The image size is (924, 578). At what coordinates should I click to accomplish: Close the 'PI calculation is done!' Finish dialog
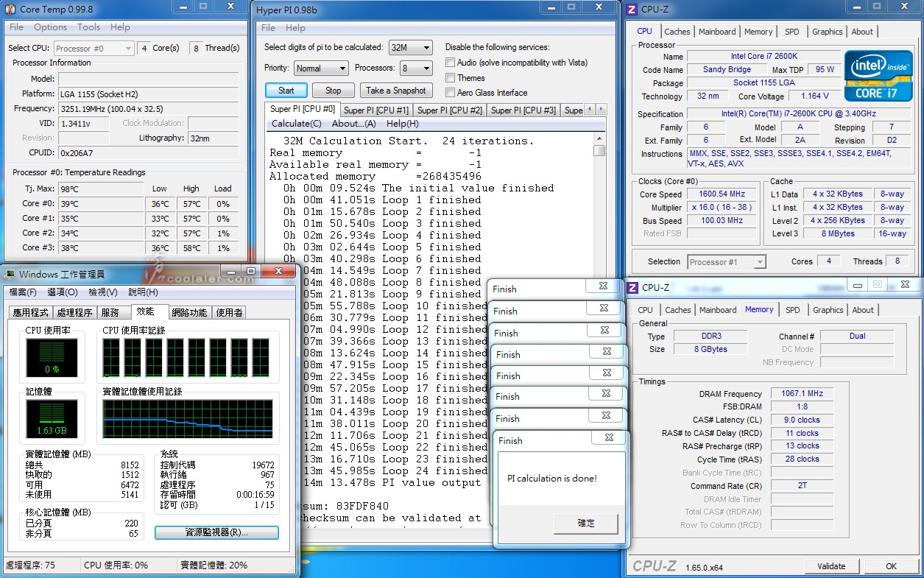tap(609, 438)
